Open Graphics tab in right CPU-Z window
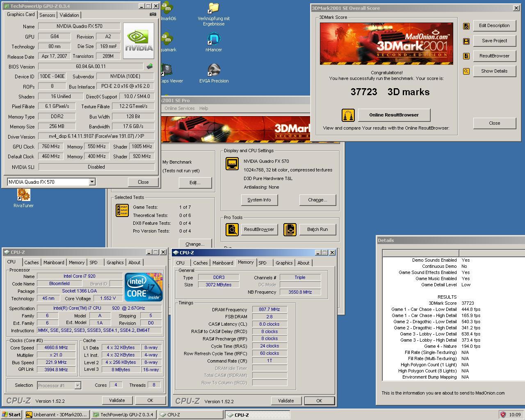 (284, 263)
